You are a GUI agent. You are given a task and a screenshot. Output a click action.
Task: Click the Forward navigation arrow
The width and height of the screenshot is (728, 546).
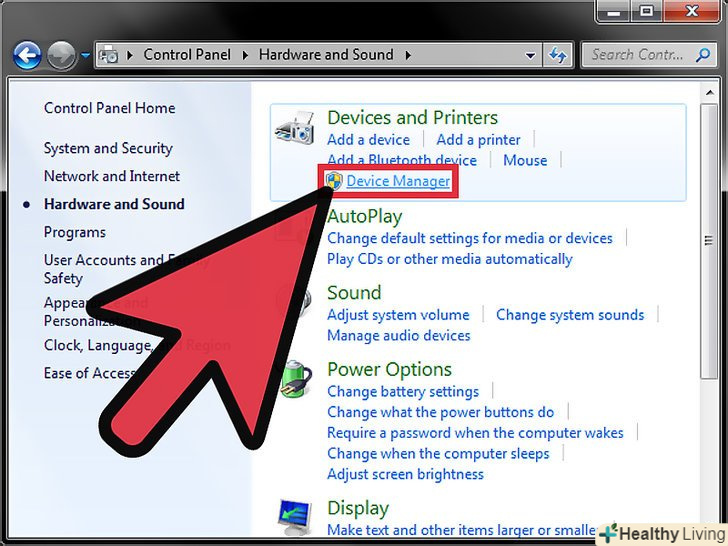point(61,56)
